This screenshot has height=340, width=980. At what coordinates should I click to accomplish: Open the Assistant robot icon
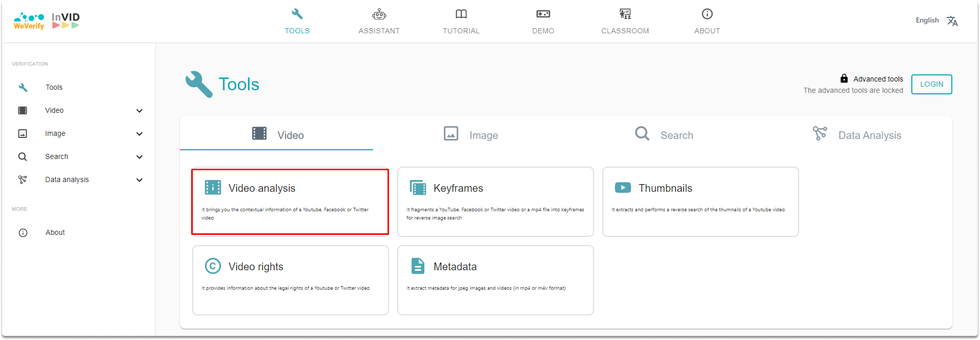[x=379, y=14]
